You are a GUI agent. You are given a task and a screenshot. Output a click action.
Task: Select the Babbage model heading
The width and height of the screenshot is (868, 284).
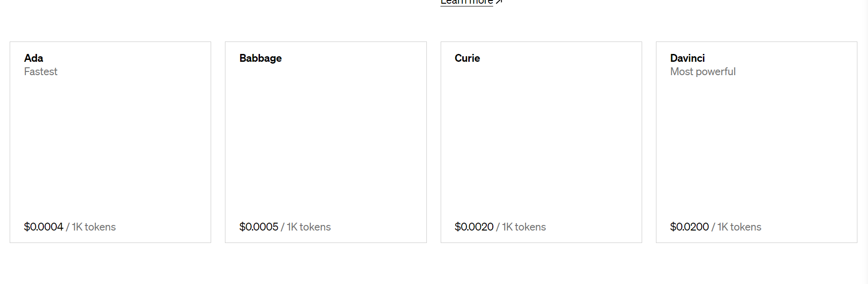260,58
